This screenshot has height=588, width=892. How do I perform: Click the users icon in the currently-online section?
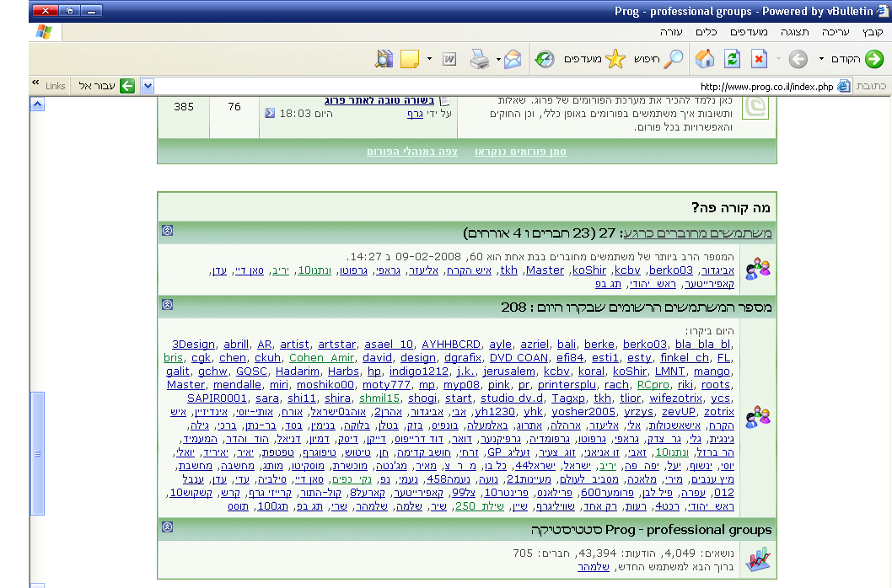pos(758,269)
